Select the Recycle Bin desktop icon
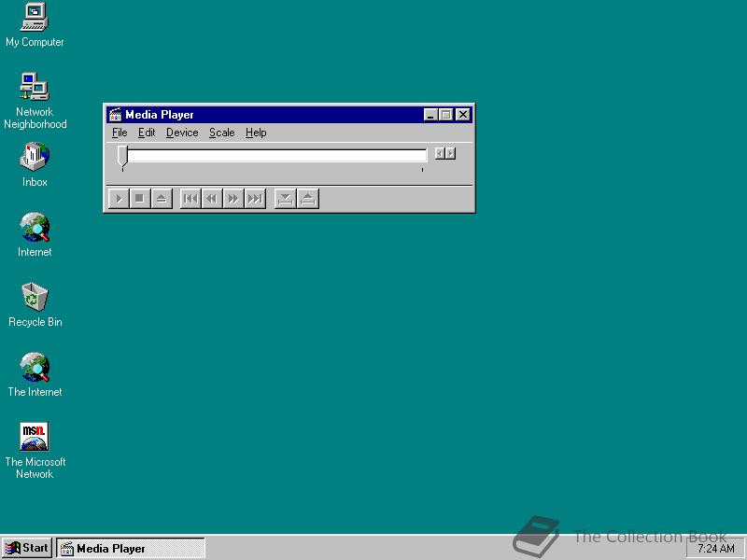 point(35,305)
